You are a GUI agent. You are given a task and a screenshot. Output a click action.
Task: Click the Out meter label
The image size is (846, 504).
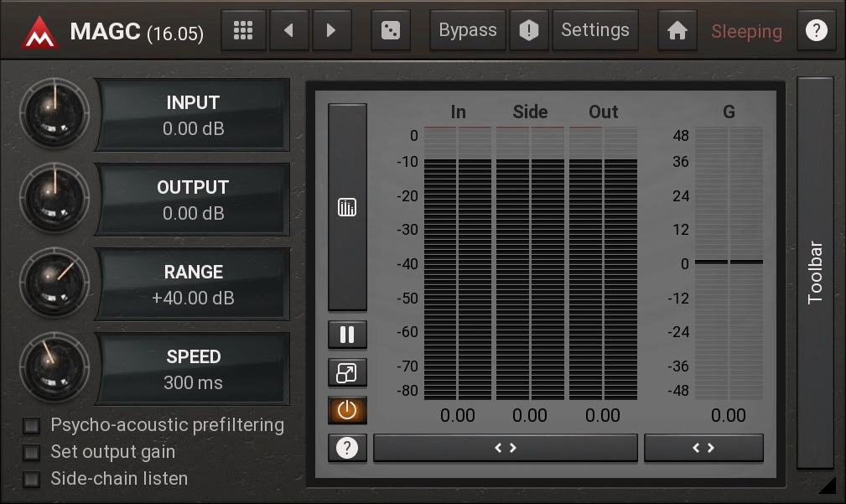pos(603,112)
